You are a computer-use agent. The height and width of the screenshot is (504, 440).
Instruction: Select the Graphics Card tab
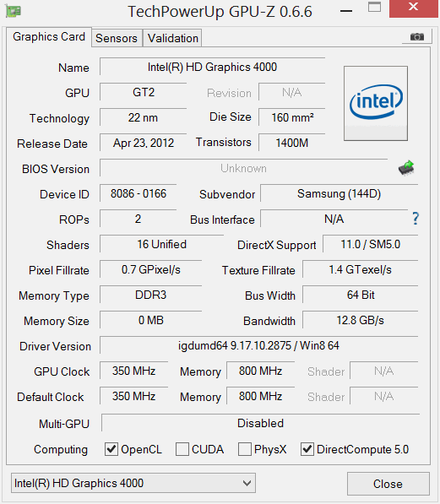coord(49,36)
